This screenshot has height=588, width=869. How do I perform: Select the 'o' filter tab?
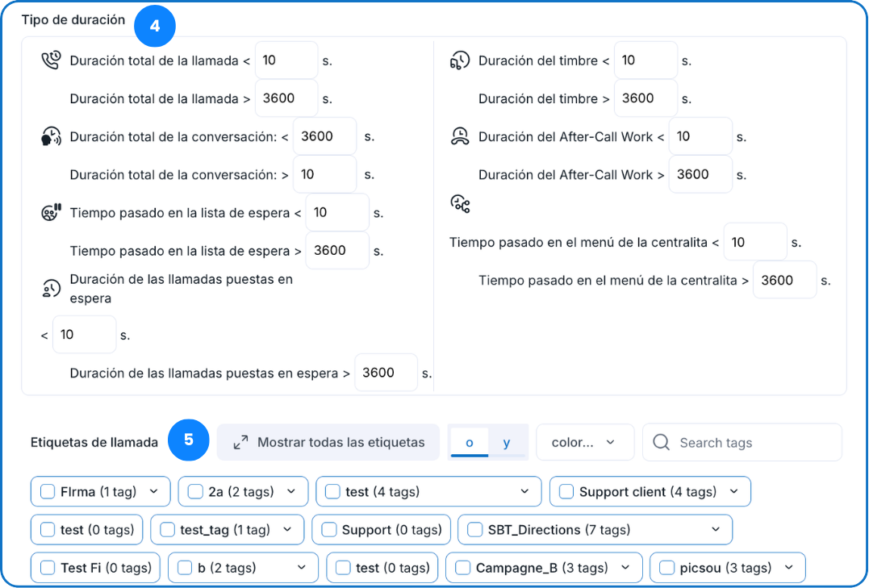click(470, 442)
